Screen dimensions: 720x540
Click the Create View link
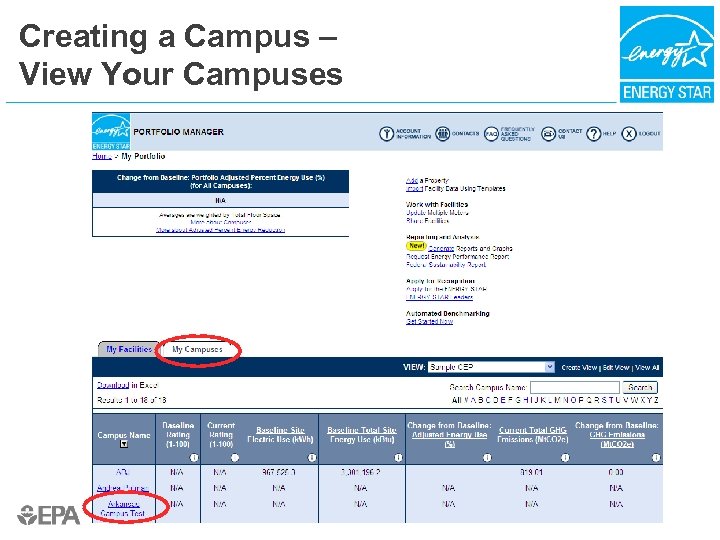tap(579, 367)
